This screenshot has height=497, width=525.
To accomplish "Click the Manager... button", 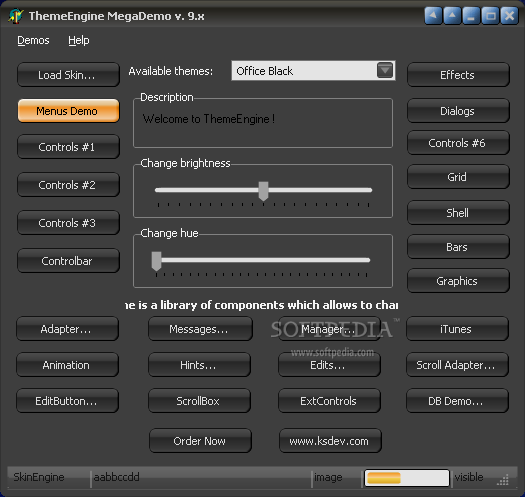I will pyautogui.click(x=329, y=329).
